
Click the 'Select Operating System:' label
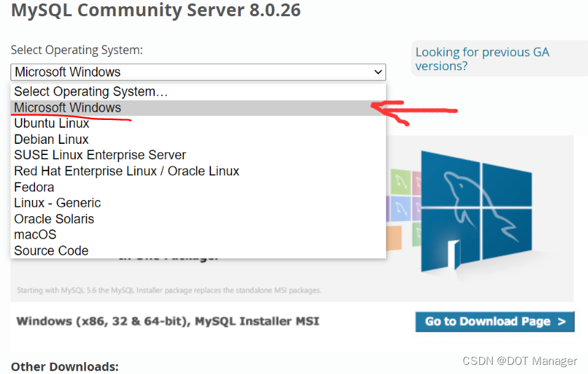click(77, 50)
